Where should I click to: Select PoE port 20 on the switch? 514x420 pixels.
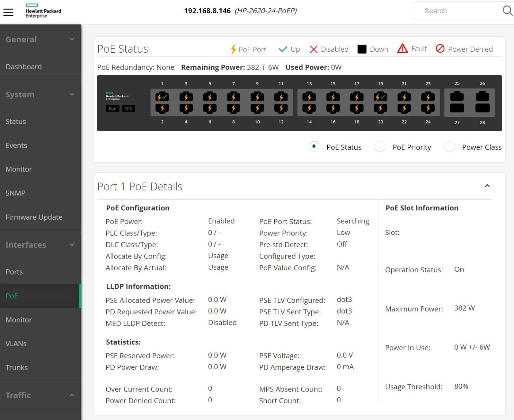click(x=380, y=108)
